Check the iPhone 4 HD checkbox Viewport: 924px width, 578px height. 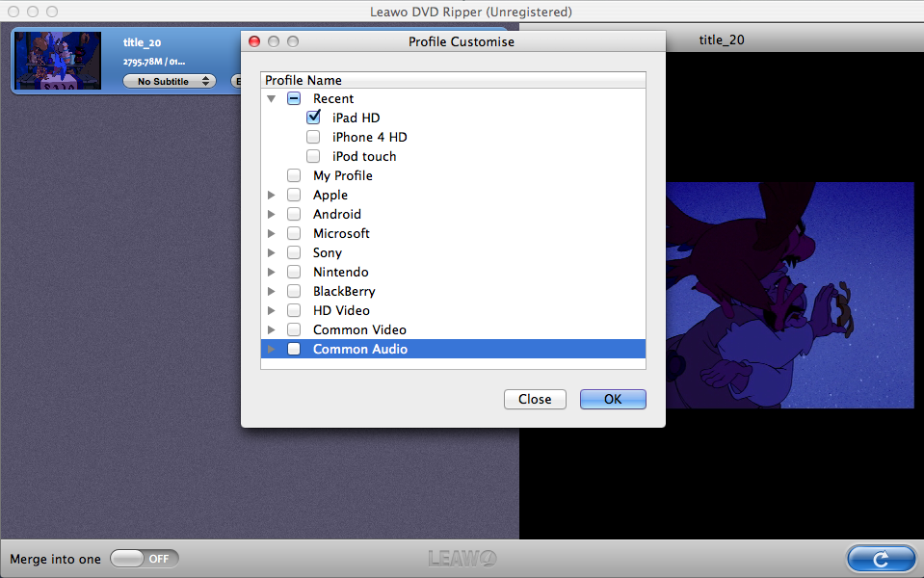[x=313, y=137]
